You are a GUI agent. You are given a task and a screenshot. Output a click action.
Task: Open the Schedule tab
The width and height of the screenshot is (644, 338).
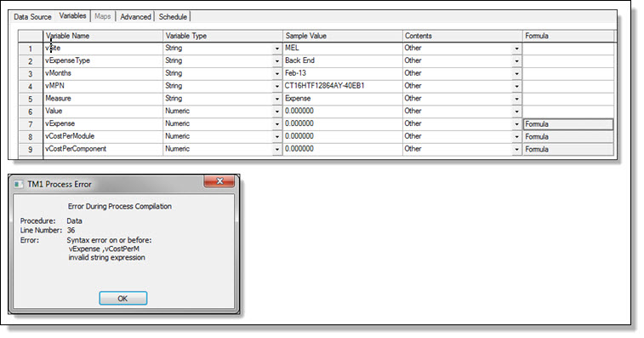tap(173, 17)
